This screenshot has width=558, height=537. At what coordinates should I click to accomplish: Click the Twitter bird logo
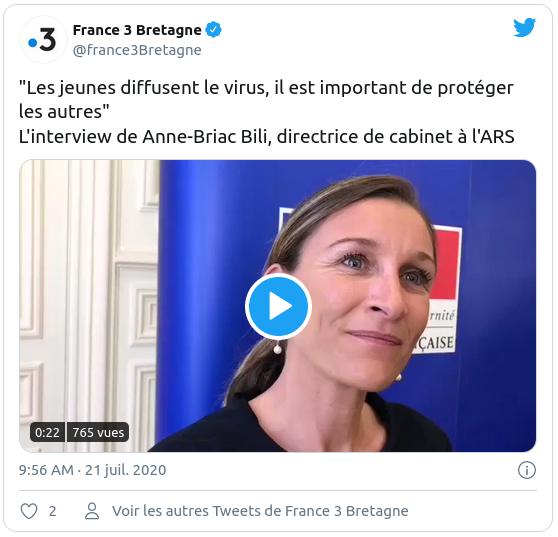click(x=525, y=27)
